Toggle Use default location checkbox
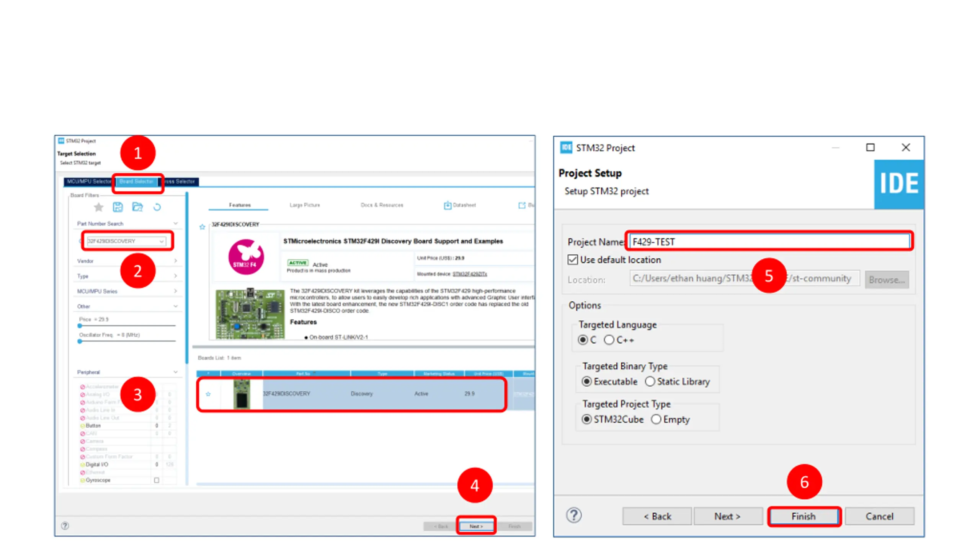Viewport: 980px width, 551px height. (572, 260)
